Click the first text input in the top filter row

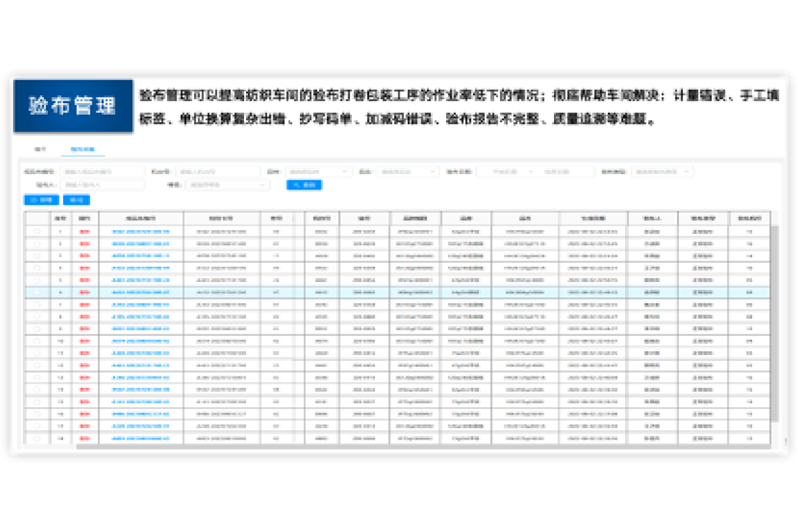tap(103, 172)
